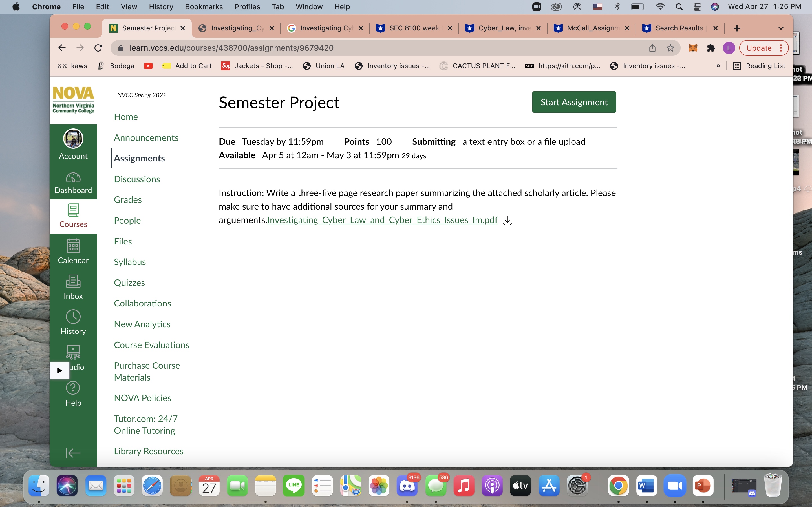Click the Help question mark icon
The image size is (812, 507).
(x=73, y=388)
